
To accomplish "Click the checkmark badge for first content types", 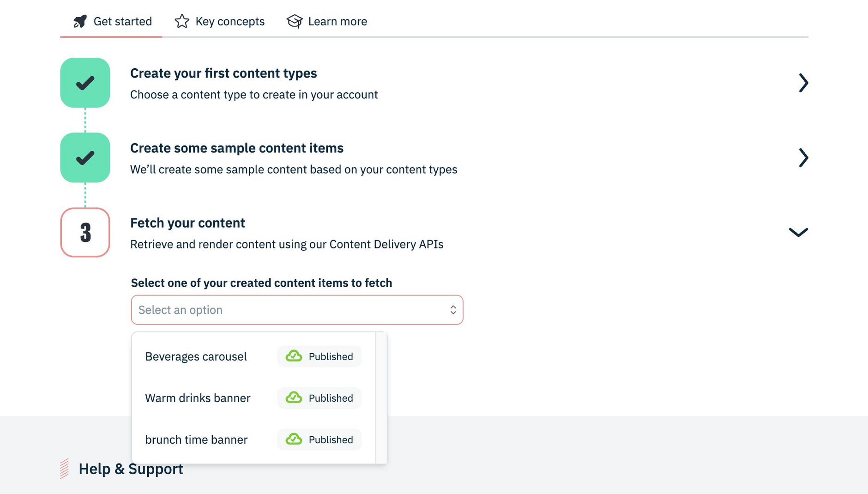I will 85,83.
